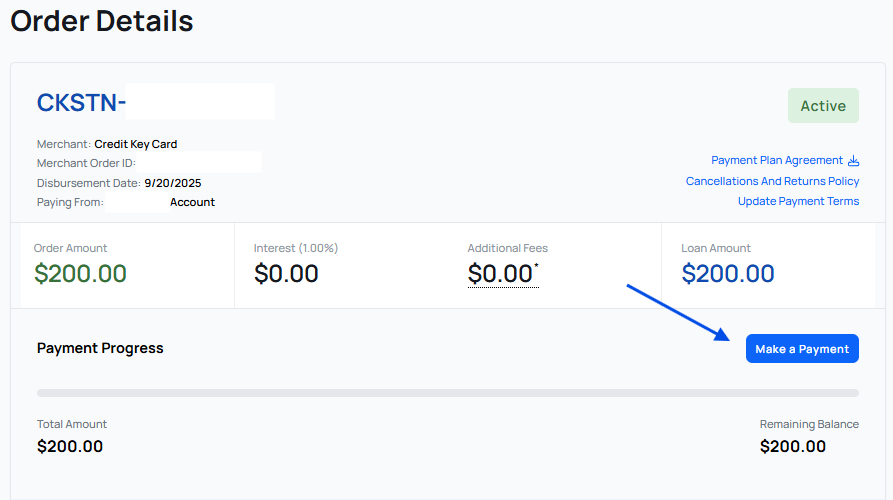Click the Update Payment Terms link

click(798, 201)
